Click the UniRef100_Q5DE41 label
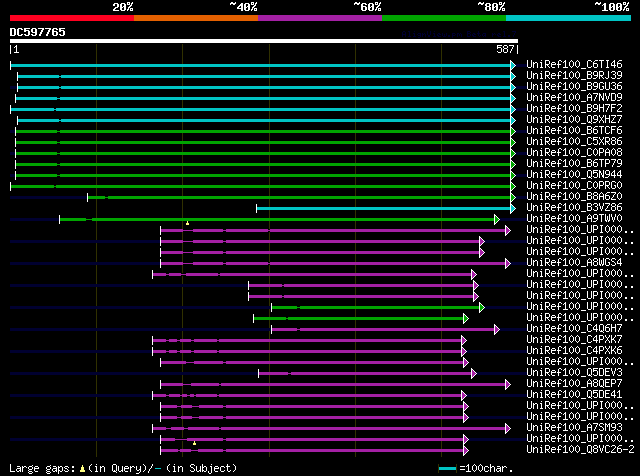The width and height of the screenshot is (640, 476). tap(574, 395)
